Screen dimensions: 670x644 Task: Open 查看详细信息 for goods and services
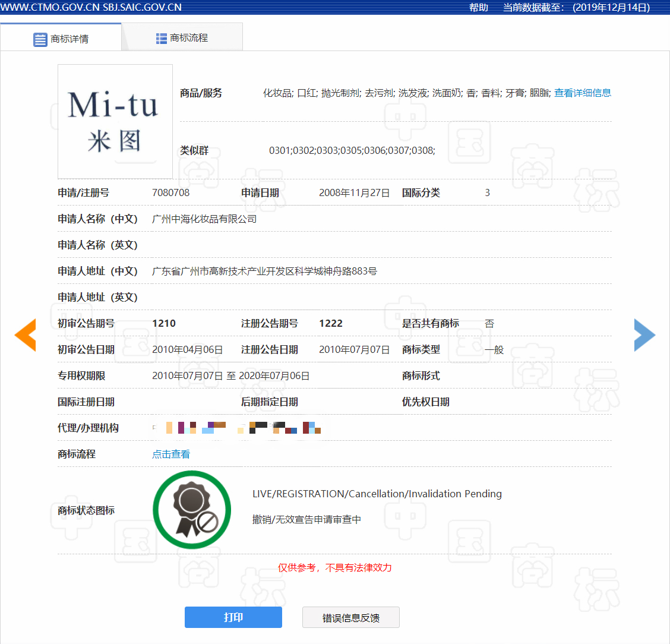[x=583, y=93]
